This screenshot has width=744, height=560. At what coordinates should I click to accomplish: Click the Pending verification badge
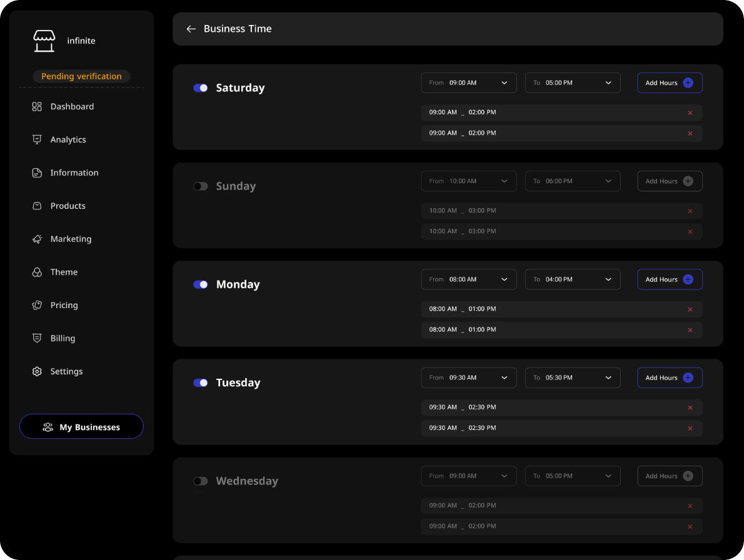[81, 76]
